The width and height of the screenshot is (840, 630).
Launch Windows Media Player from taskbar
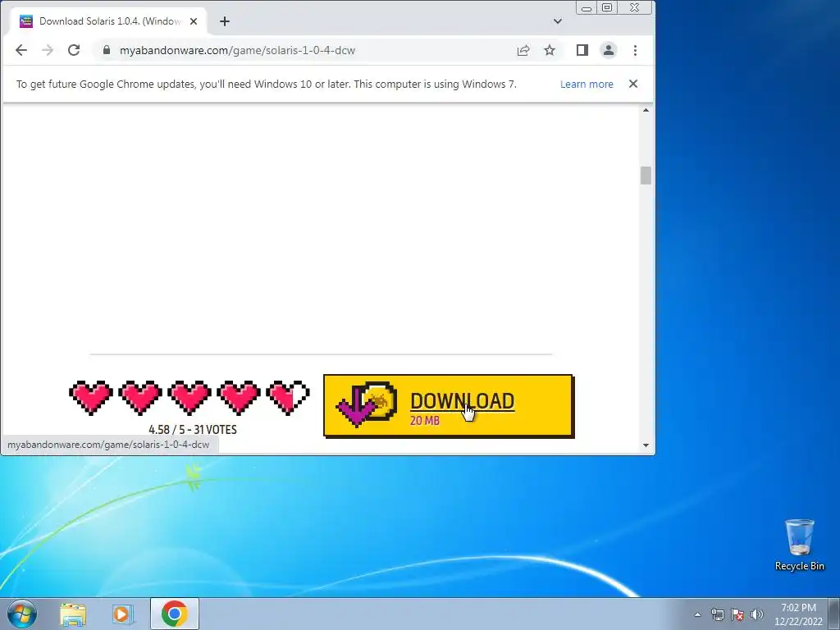(122, 614)
